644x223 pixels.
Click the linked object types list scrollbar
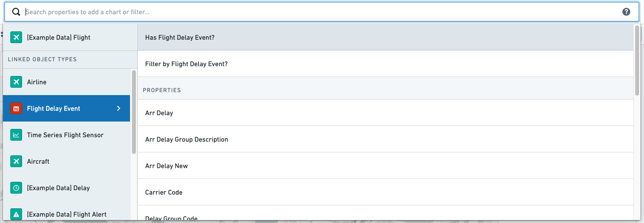[x=134, y=112]
